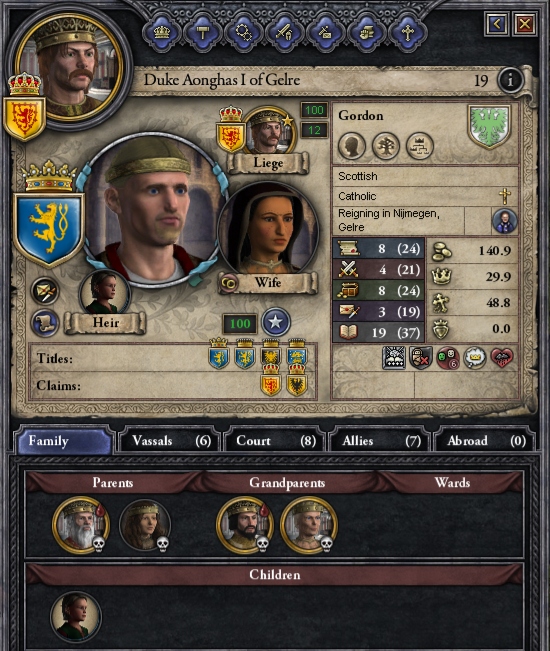Viewport: 550px width, 651px height.
Task: Click the Heir portrait thumbnail
Action: [x=105, y=293]
